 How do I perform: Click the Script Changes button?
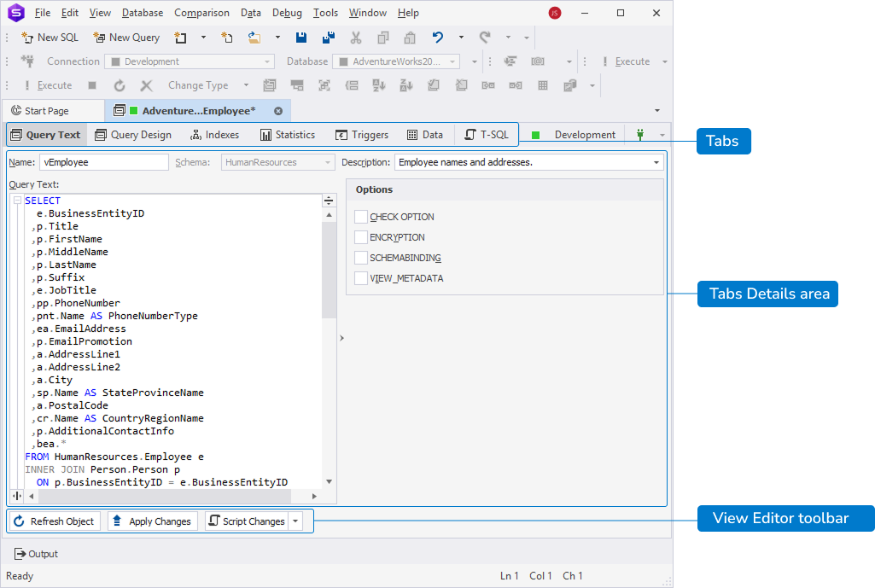click(247, 521)
